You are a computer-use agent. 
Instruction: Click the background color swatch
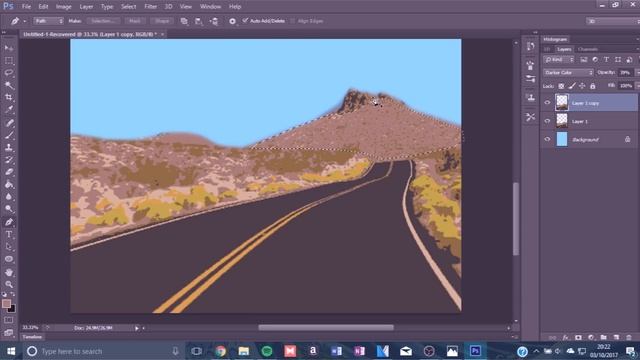(x=12, y=309)
